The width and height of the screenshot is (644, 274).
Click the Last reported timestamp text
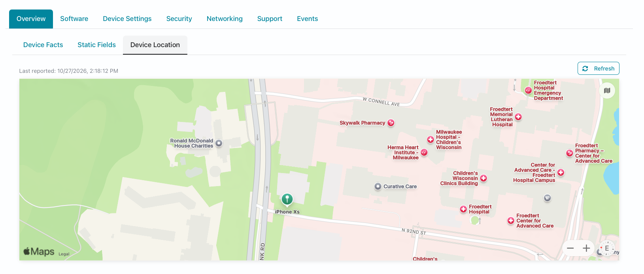pyautogui.click(x=69, y=71)
